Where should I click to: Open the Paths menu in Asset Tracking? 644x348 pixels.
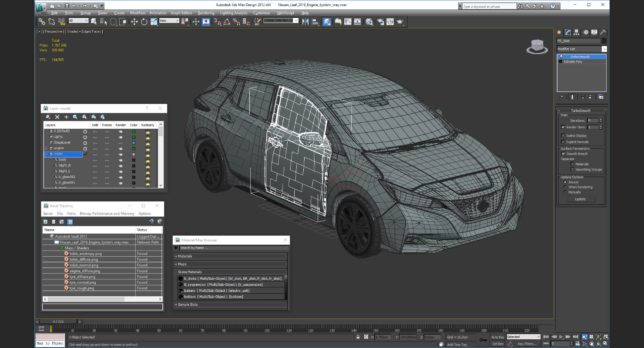71,214
